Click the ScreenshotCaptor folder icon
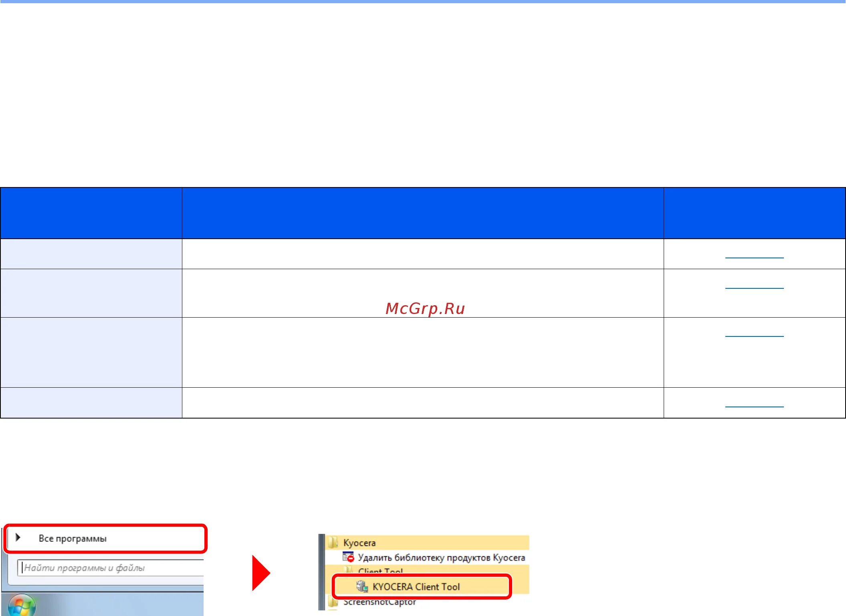This screenshot has height=616, width=846. coord(333,602)
